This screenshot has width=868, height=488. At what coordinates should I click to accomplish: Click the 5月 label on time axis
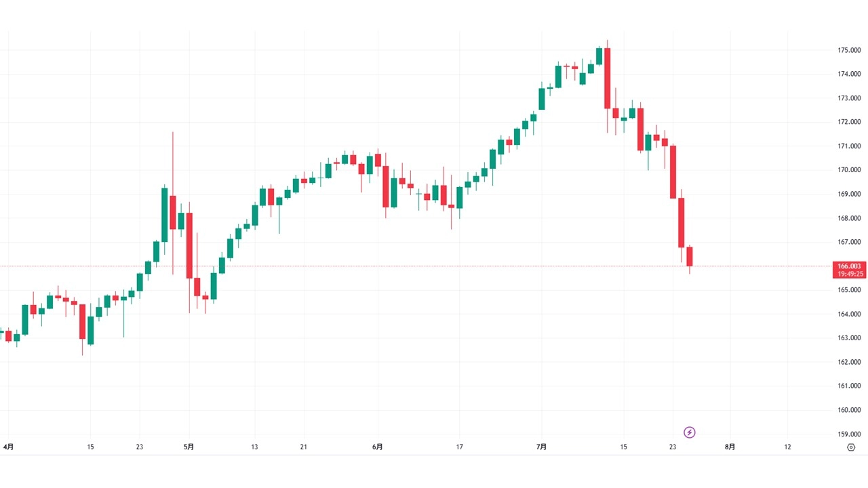pyautogui.click(x=189, y=447)
